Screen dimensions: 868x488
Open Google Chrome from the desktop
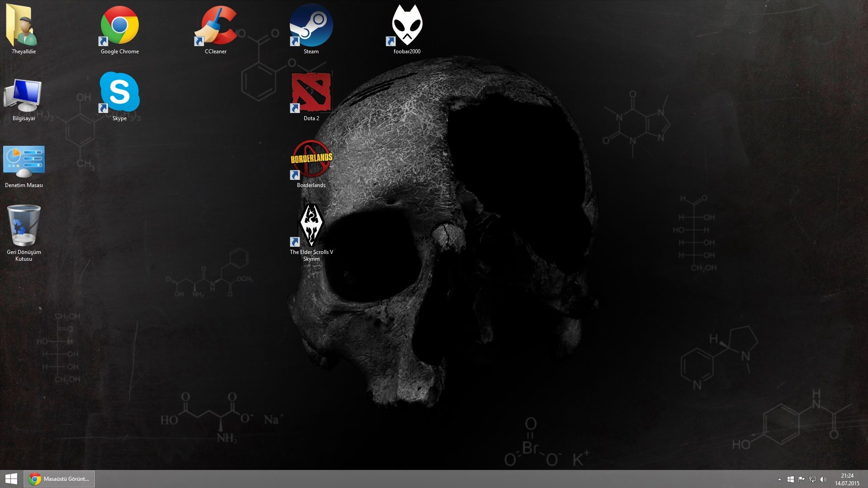tap(119, 25)
